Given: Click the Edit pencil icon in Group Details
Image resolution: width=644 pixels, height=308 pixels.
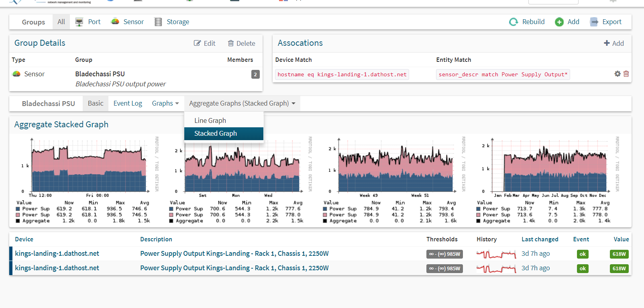Looking at the screenshot, I should pos(197,43).
